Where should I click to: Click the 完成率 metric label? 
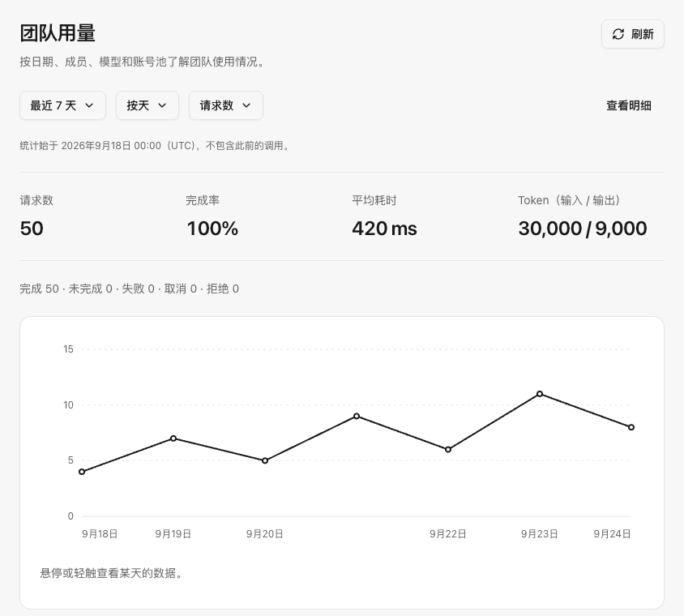[x=203, y=200]
